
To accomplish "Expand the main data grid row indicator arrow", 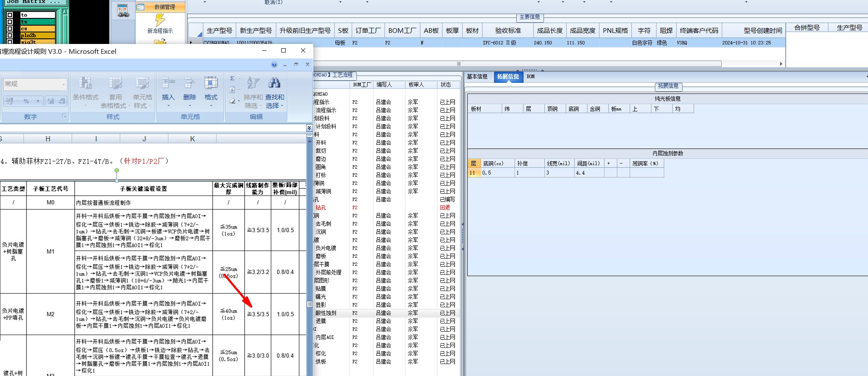I will pos(191,43).
